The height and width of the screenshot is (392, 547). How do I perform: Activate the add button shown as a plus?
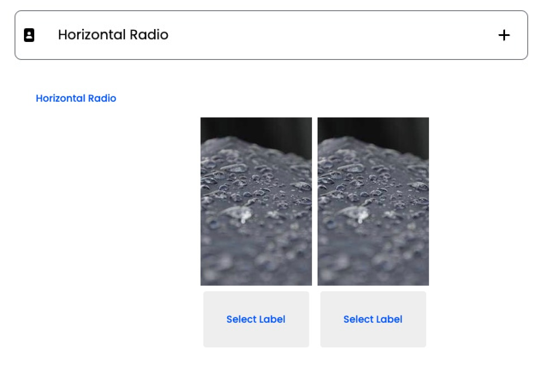pyautogui.click(x=505, y=35)
